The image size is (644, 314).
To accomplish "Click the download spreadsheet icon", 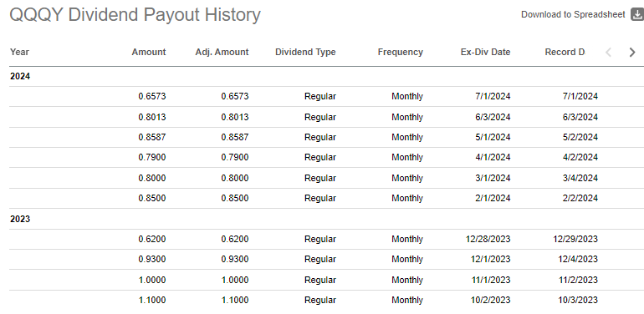I will click(637, 15).
